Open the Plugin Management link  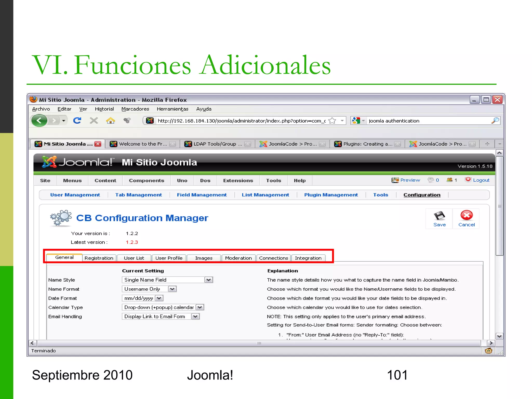click(x=331, y=195)
